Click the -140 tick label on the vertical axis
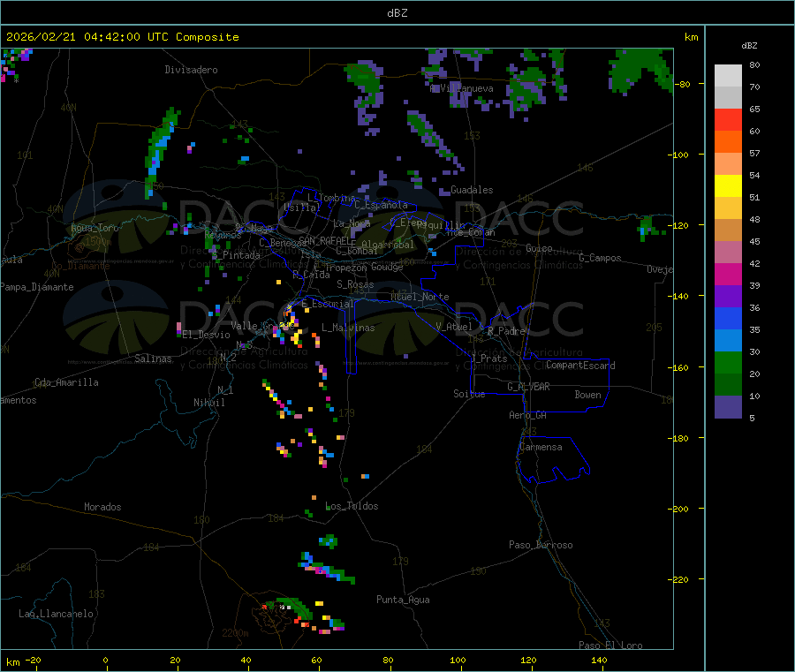Viewport: 795px width, 672px height. coord(679,296)
